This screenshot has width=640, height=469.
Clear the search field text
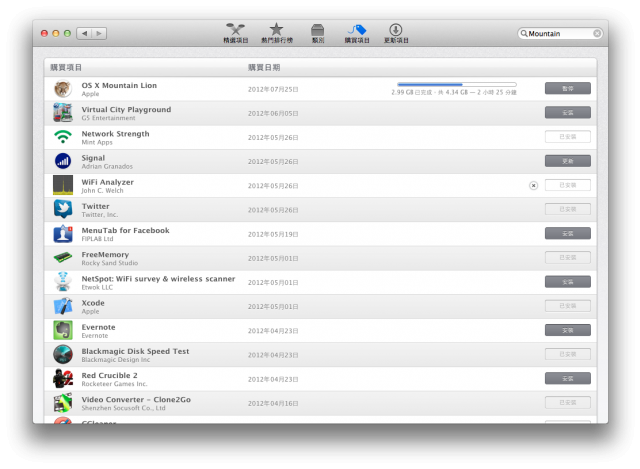coord(597,33)
